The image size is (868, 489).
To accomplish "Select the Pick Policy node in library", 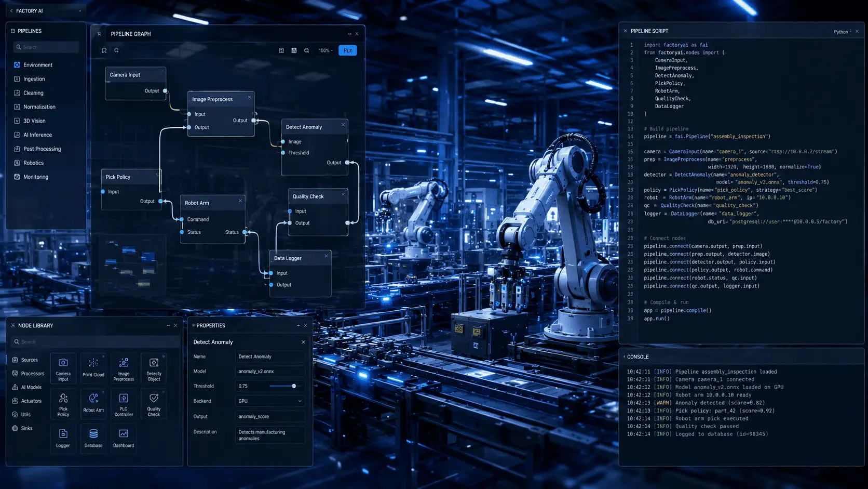I will 63,404.
